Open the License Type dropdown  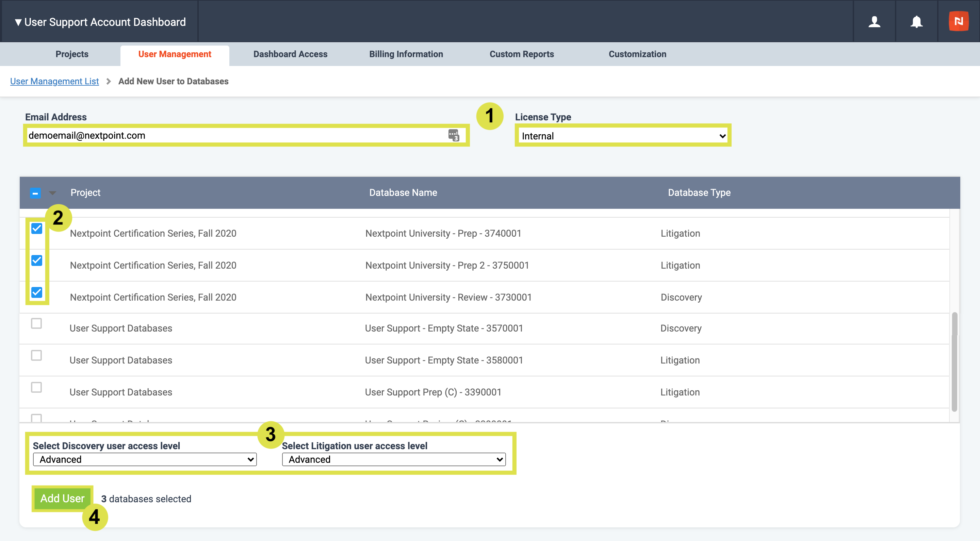point(623,136)
